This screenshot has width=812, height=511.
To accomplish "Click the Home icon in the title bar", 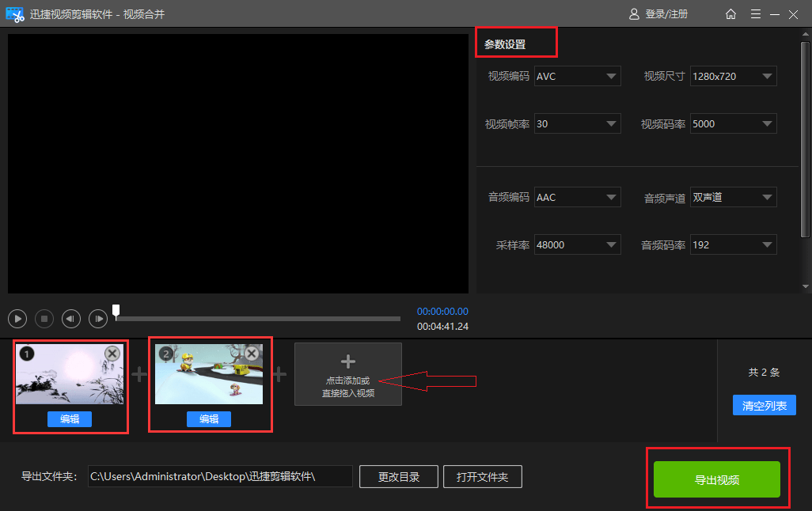I will [x=730, y=14].
